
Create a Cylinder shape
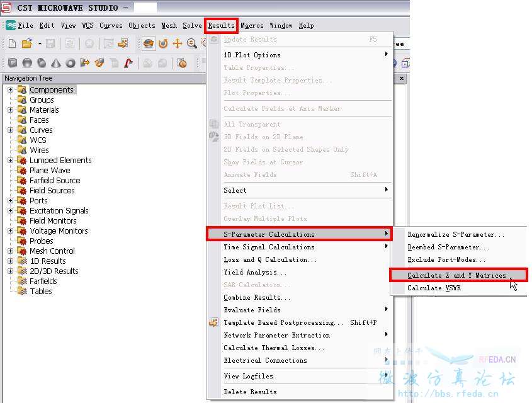(42, 63)
